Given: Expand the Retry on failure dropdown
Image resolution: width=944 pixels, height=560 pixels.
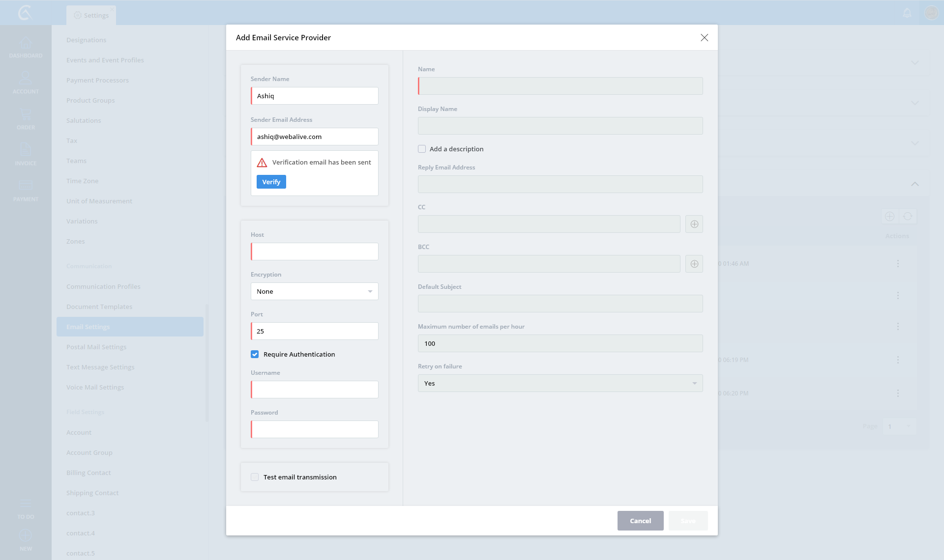Looking at the screenshot, I should pyautogui.click(x=560, y=383).
